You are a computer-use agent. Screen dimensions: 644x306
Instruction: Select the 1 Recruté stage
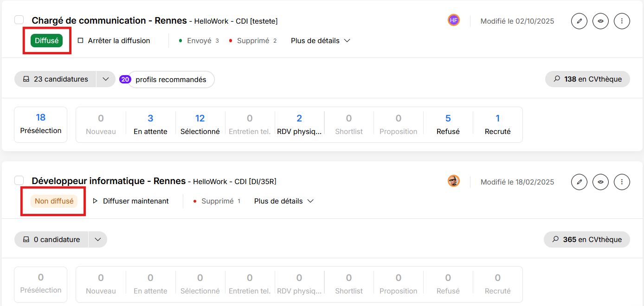pyautogui.click(x=497, y=125)
